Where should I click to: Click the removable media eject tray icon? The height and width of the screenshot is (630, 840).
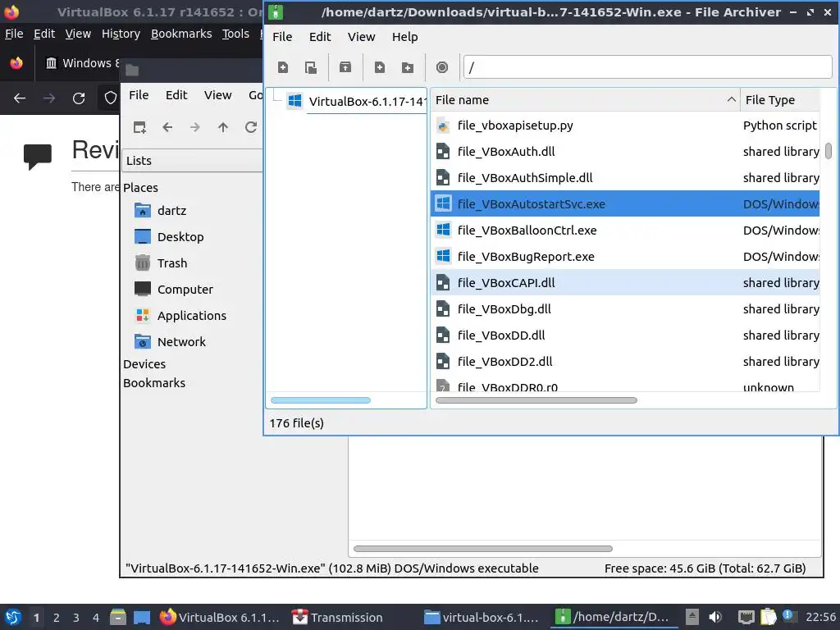pyautogui.click(x=692, y=617)
